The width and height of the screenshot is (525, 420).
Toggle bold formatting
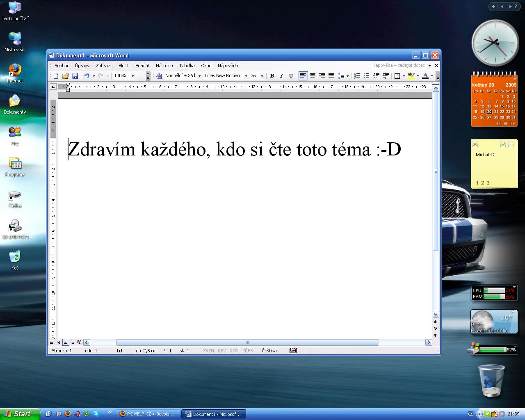pos(272,76)
